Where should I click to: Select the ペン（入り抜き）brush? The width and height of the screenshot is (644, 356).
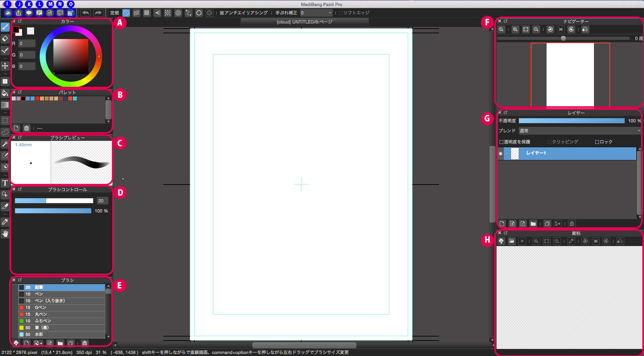(x=62, y=301)
